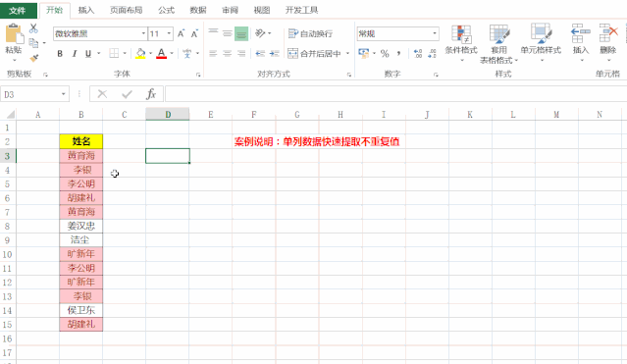Open the 文件 file tab
Viewport: 627px width, 364px height.
18,11
